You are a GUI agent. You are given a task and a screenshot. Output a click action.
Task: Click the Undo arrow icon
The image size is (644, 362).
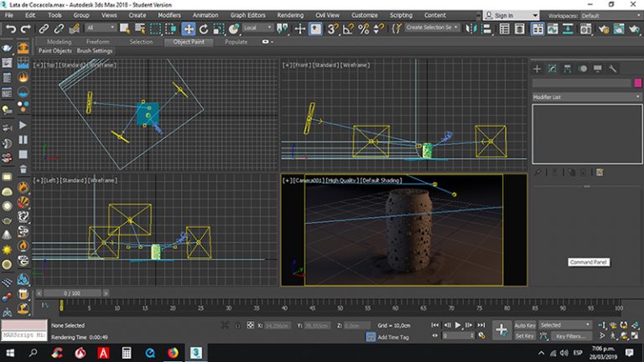click(11, 28)
